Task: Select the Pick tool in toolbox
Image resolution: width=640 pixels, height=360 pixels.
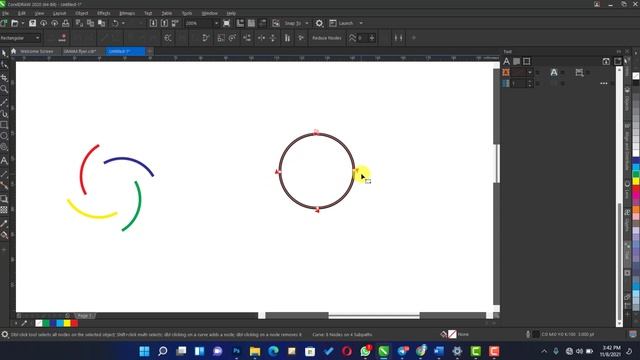Action: [4, 53]
